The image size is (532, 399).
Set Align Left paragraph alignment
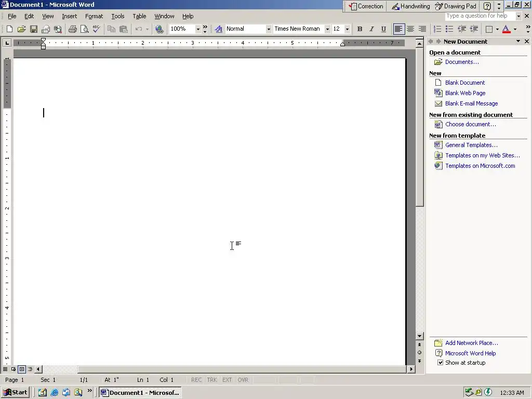(x=398, y=29)
